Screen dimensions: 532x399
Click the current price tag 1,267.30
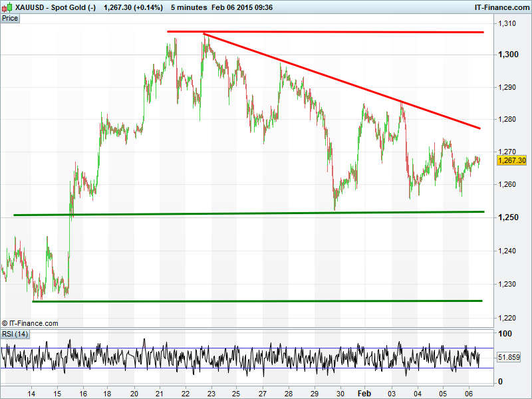511,160
